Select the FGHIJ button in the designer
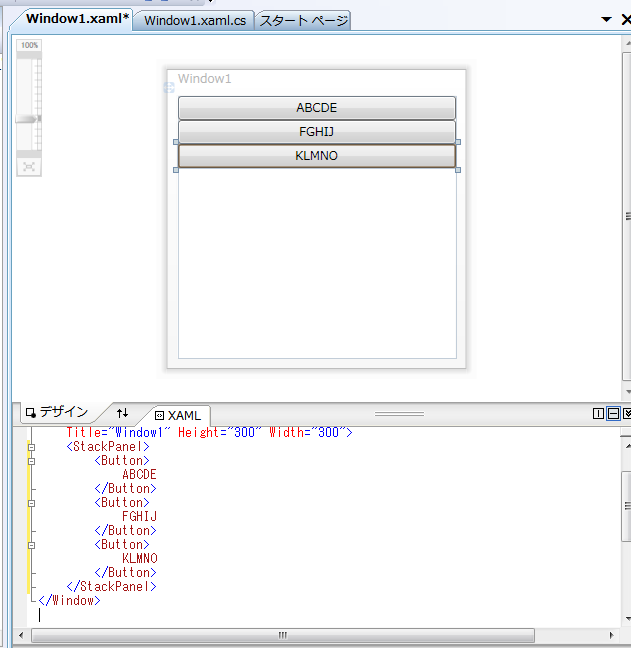The image size is (631, 648). 317,132
